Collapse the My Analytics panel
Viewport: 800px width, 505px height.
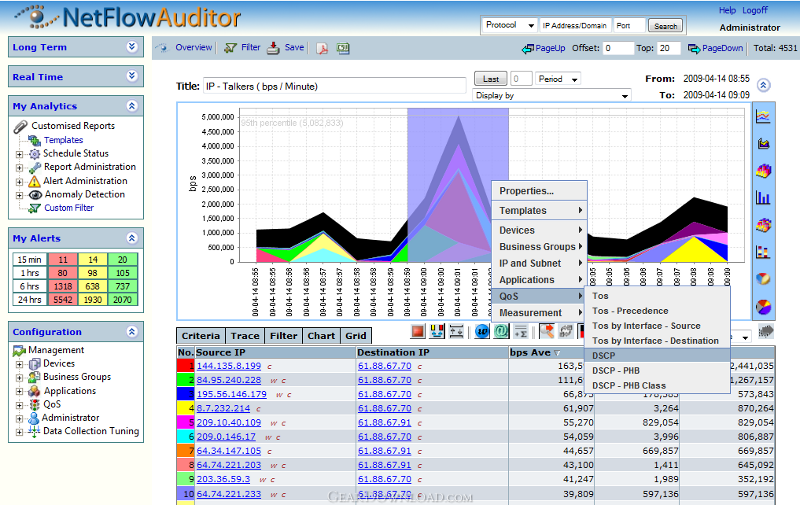click(x=132, y=106)
